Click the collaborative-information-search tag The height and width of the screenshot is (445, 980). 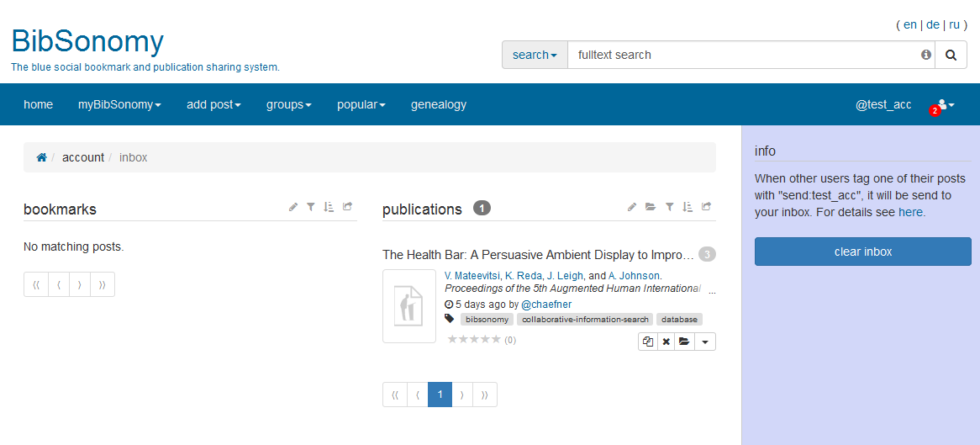coord(584,319)
